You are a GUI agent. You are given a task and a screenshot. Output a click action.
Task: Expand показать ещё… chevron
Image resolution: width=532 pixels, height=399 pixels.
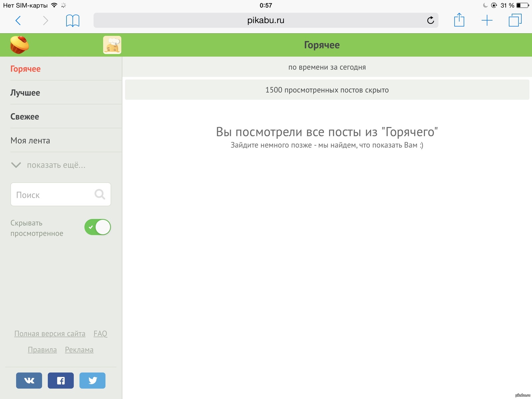click(x=16, y=165)
